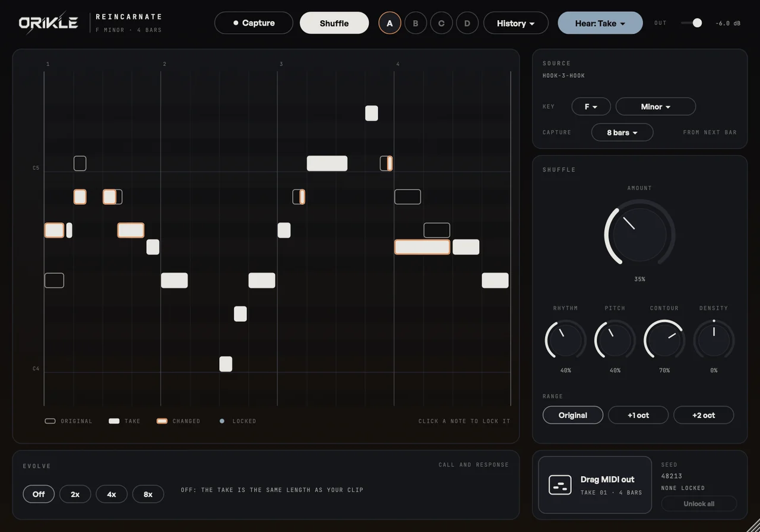760x532 pixels.
Task: Click the Shuffle Amount knob
Action: coord(639,234)
